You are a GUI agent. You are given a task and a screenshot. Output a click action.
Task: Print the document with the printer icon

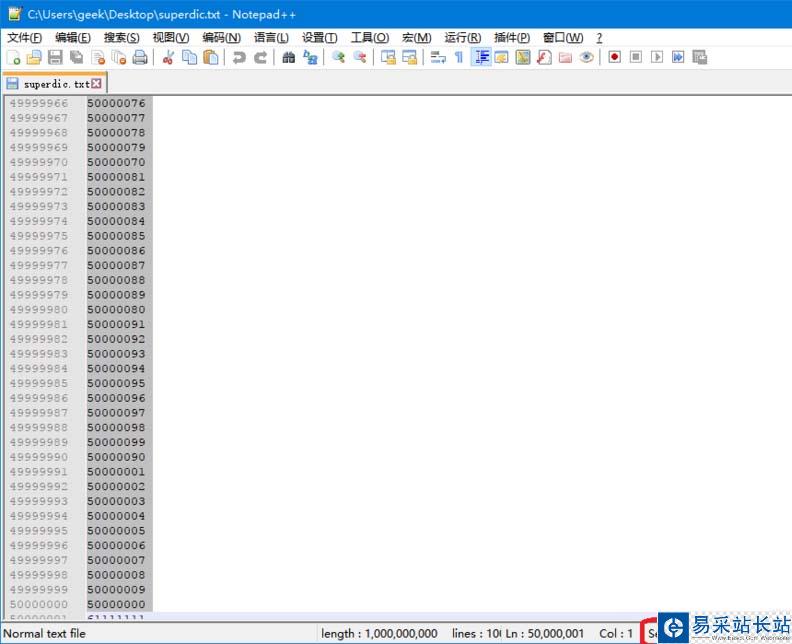coord(140,58)
